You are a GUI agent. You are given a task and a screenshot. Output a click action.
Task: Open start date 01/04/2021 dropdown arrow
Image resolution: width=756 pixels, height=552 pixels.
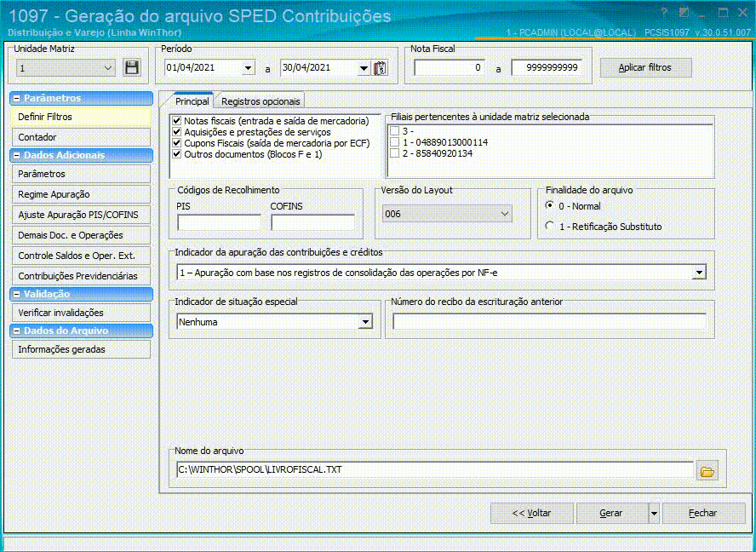pos(248,68)
